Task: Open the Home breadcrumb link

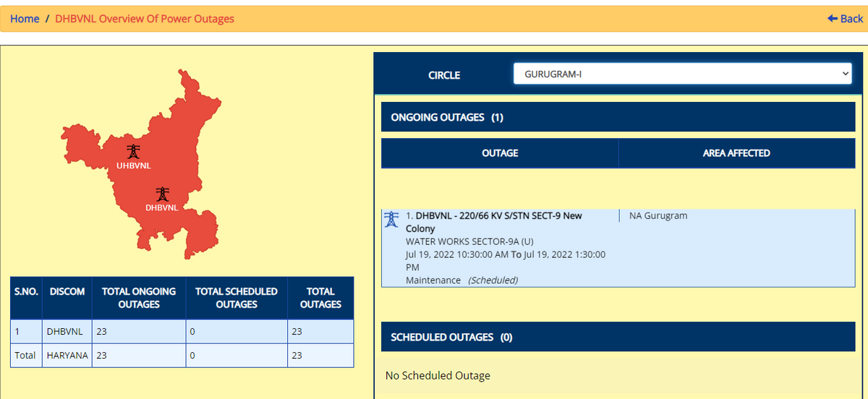Action: [25, 19]
